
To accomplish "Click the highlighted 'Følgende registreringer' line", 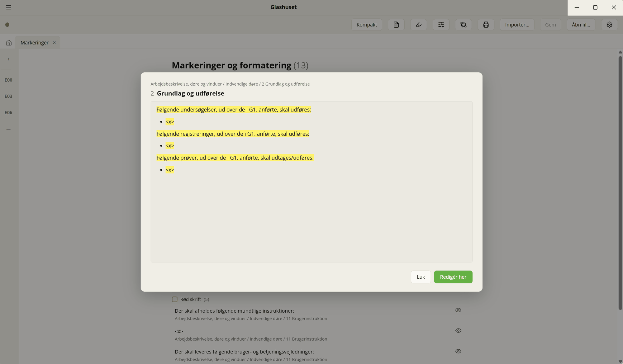I will pos(233,134).
